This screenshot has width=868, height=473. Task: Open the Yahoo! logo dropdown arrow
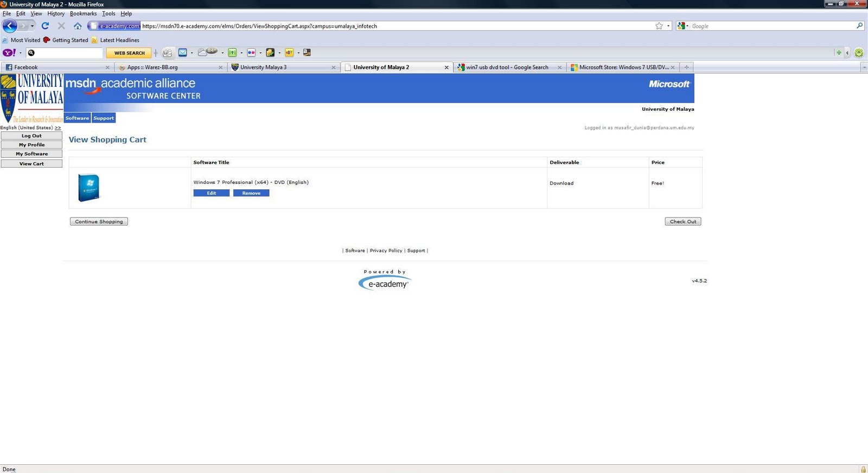tap(21, 53)
